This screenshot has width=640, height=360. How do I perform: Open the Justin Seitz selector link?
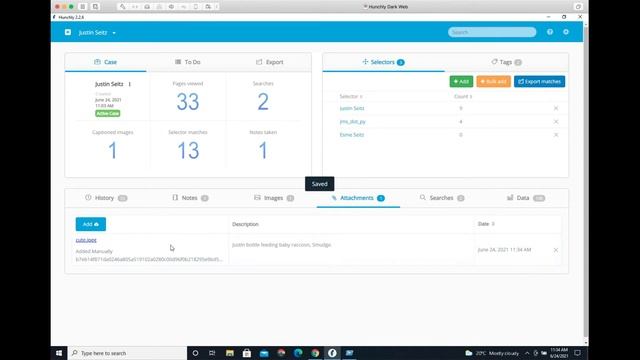(x=352, y=108)
